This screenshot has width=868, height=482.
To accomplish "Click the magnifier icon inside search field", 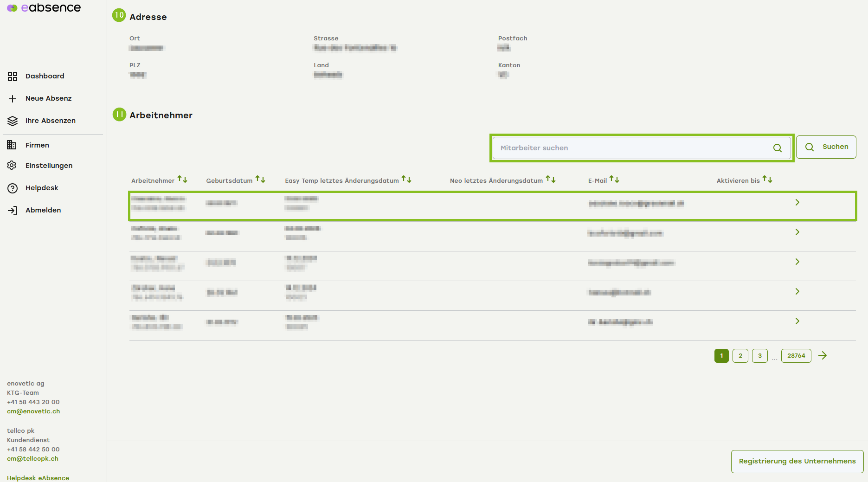I will pos(778,148).
